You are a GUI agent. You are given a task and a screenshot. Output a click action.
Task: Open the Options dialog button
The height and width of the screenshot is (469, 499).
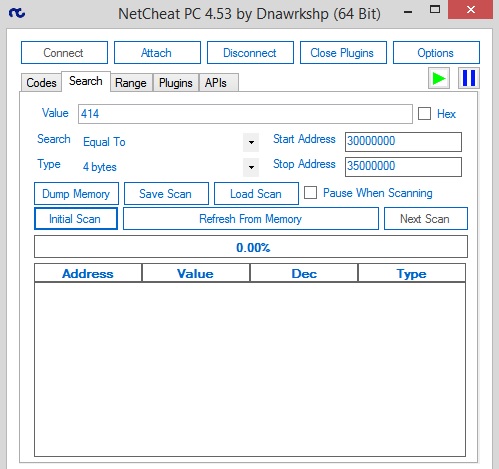[x=436, y=53]
